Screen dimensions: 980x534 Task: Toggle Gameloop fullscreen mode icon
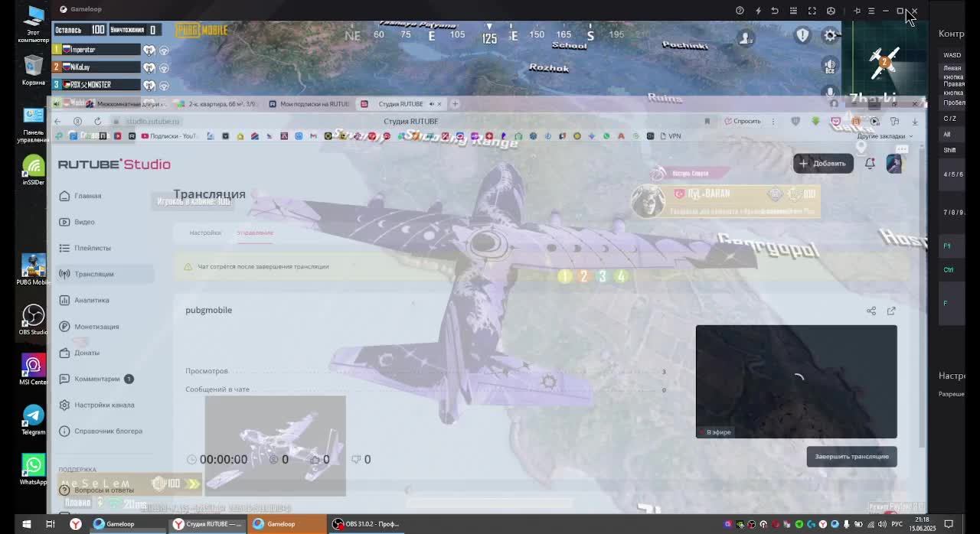click(812, 11)
